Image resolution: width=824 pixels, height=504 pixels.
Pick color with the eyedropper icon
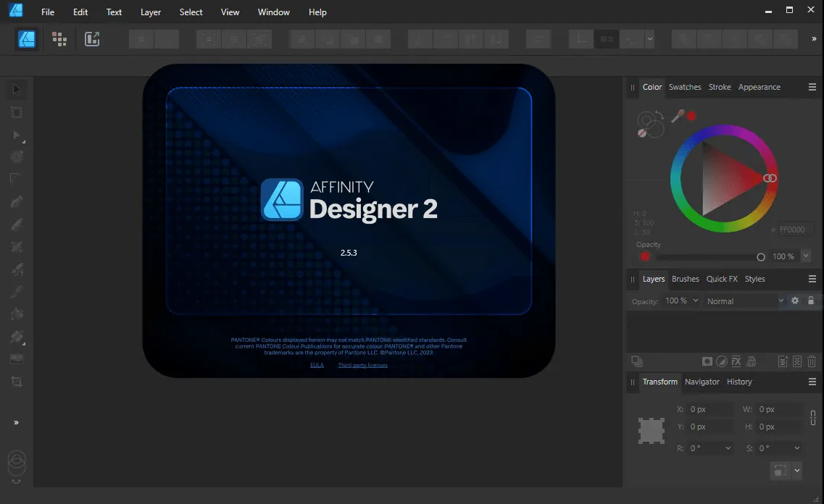(x=678, y=116)
